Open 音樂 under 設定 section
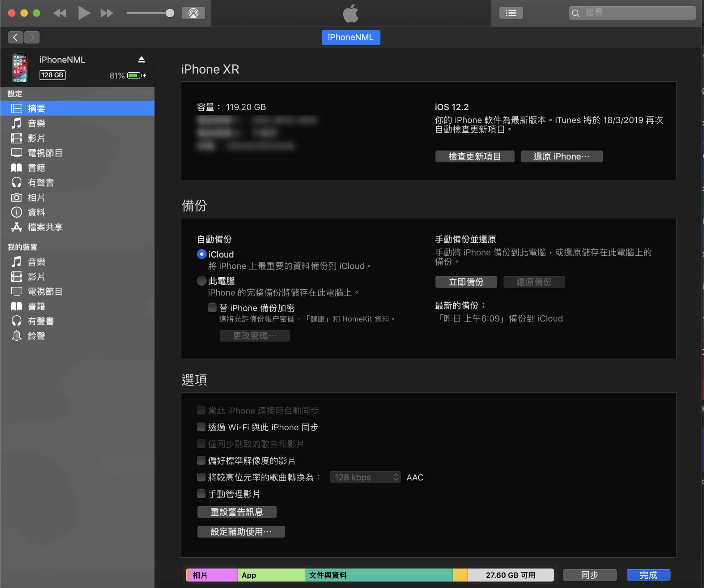The width and height of the screenshot is (704, 588). point(77,123)
